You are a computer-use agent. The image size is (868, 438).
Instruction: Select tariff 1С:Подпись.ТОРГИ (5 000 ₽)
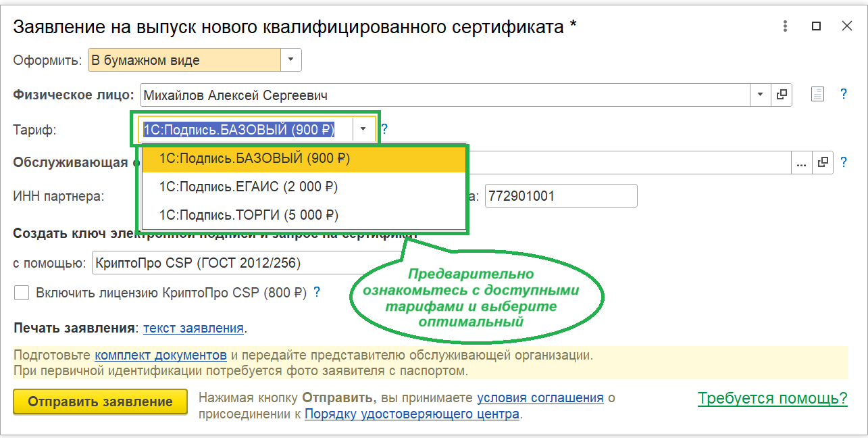tap(249, 215)
